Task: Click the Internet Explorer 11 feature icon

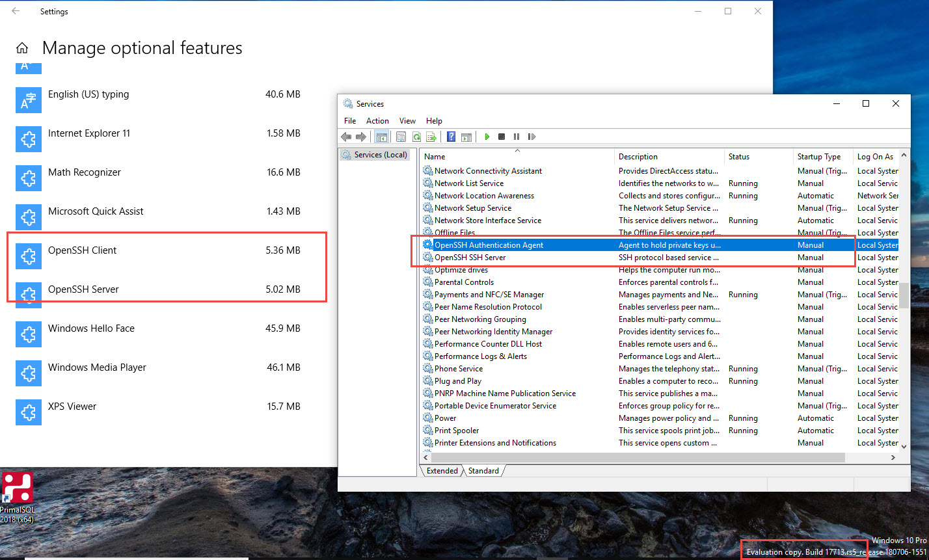Action: [29, 139]
